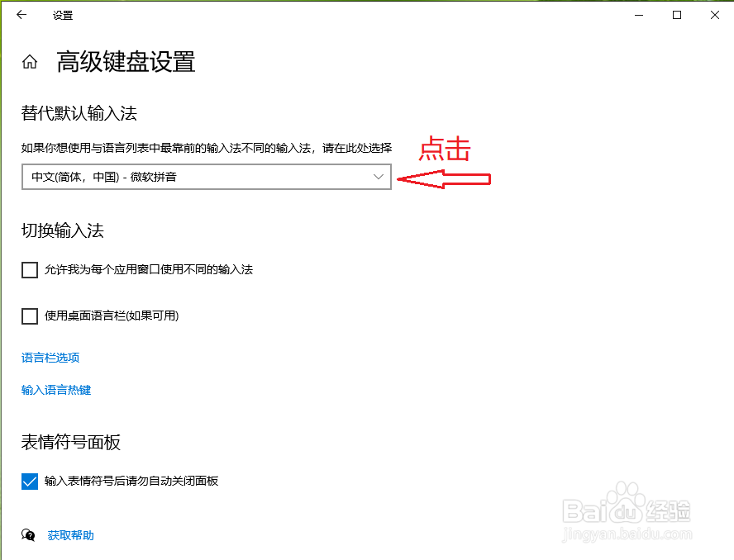
Task: Click label 允许我为每个应用窗口使用不同的输入法
Action: click(x=149, y=269)
